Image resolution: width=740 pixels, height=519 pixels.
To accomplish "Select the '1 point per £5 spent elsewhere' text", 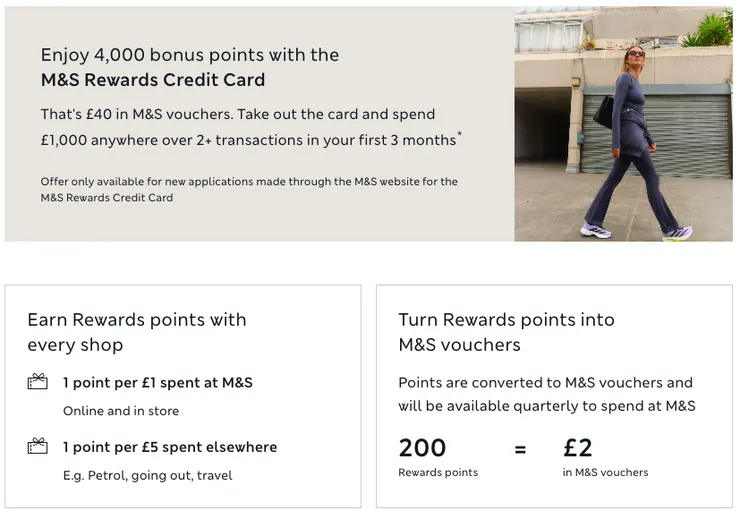I will [x=170, y=447].
